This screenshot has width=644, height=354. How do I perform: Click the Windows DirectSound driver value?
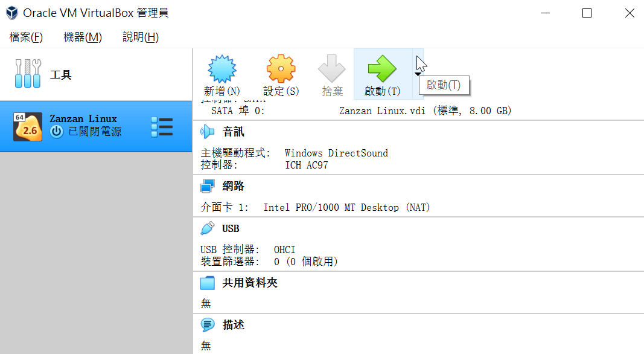pos(336,153)
